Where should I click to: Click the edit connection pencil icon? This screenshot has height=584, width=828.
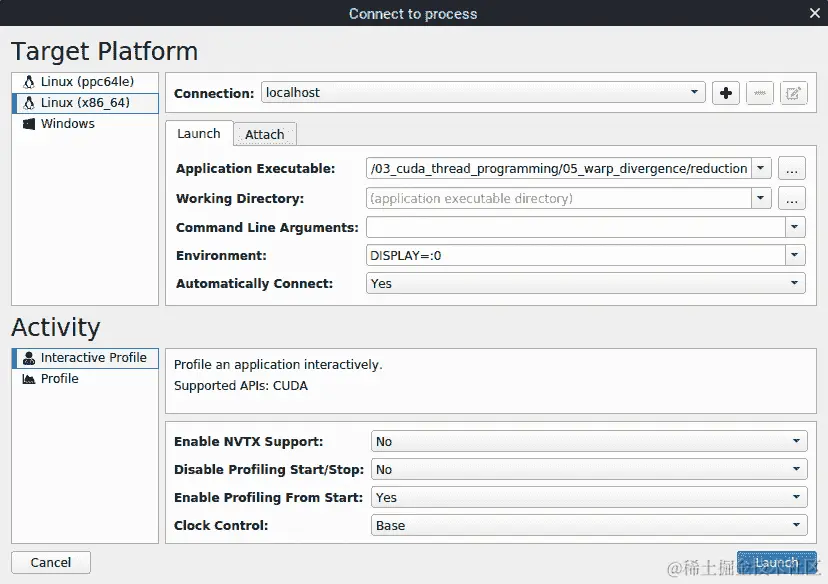point(793,93)
